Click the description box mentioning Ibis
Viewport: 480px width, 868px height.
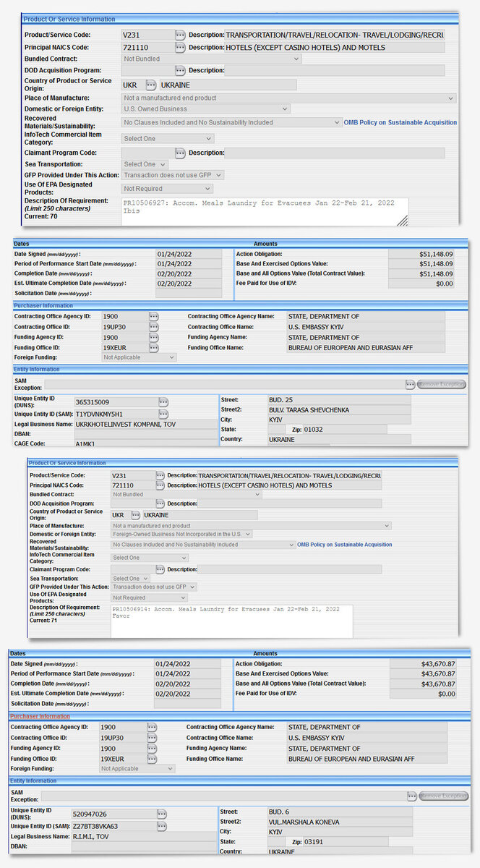coord(265,211)
